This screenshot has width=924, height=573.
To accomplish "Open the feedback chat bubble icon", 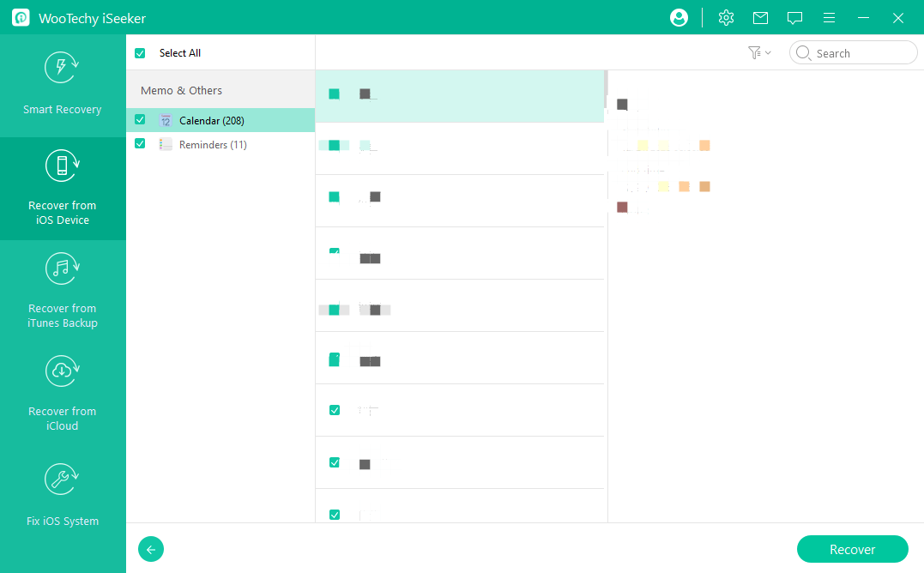I will pos(794,17).
